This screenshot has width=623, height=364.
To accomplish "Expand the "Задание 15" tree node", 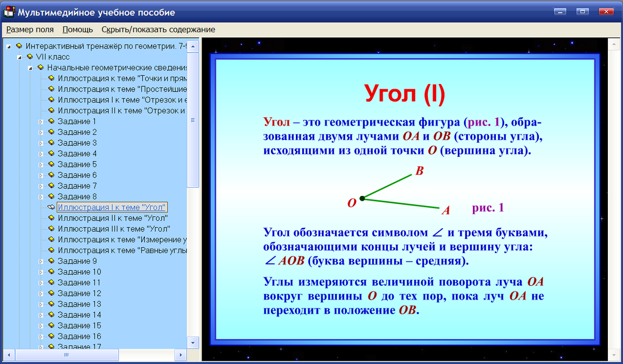I will tap(42, 326).
